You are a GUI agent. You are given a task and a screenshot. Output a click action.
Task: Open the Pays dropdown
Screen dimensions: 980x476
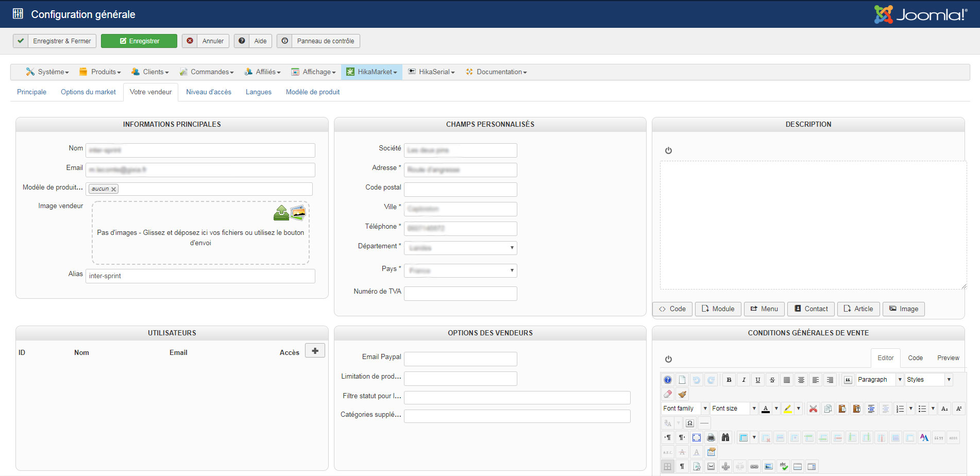[x=460, y=270]
